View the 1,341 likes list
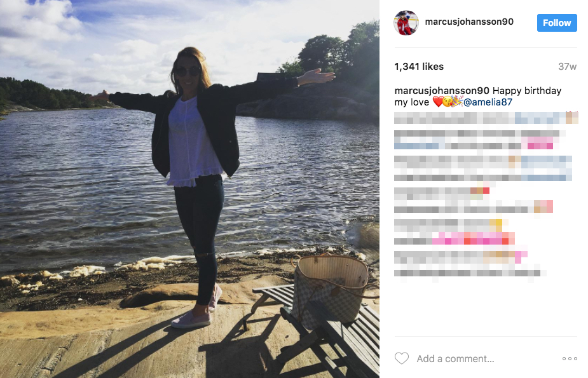 [x=419, y=67]
